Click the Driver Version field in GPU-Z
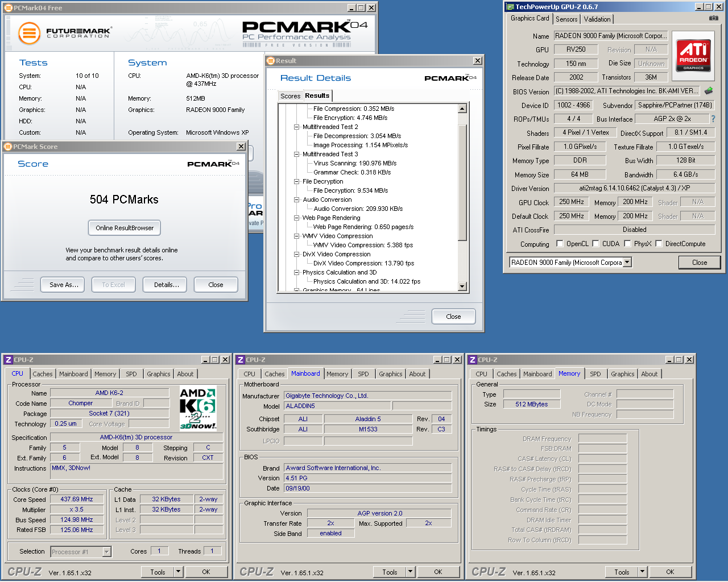The width and height of the screenshot is (728, 582). (634, 188)
